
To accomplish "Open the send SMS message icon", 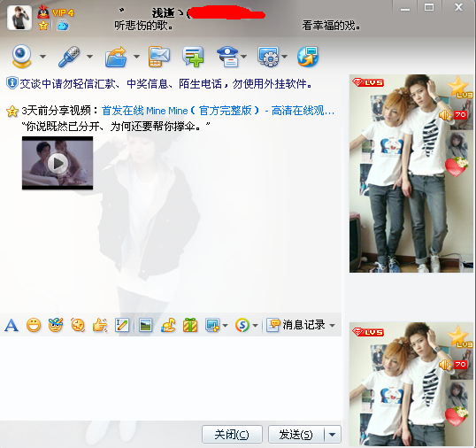I will coord(159,57).
